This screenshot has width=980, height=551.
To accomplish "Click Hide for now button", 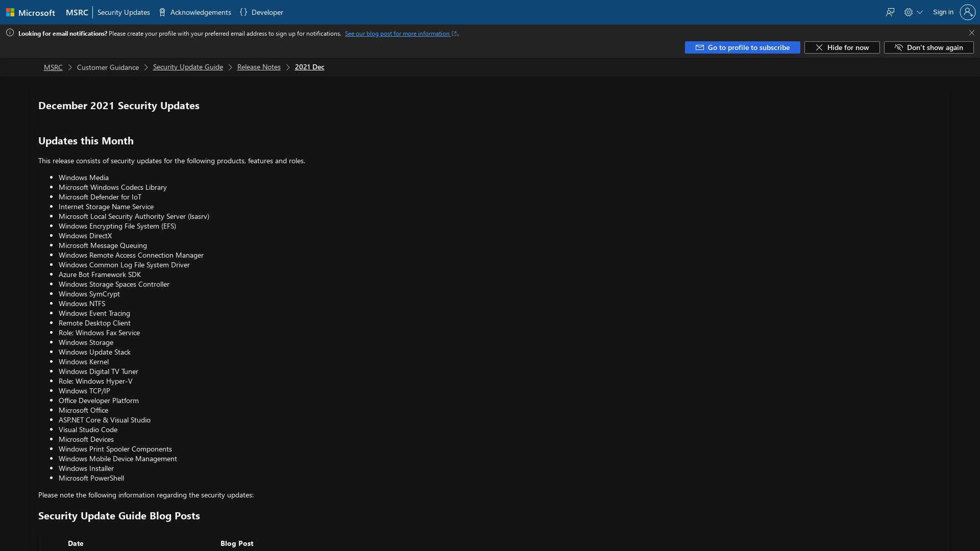I will click(x=842, y=47).
